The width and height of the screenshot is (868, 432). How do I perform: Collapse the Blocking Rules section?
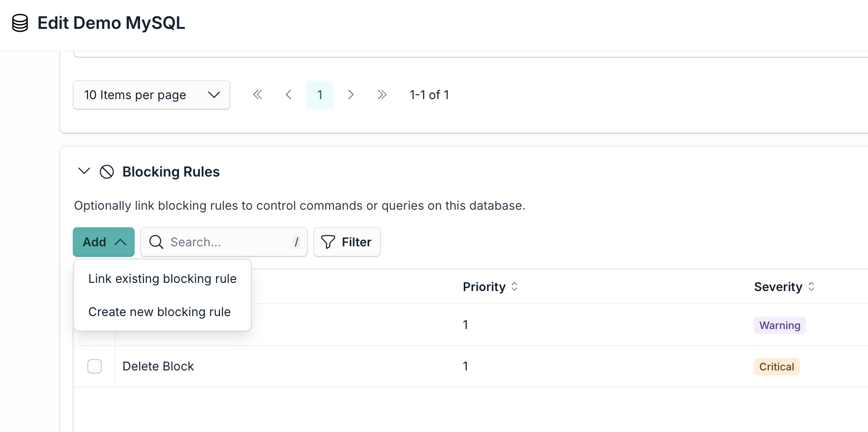coord(84,171)
